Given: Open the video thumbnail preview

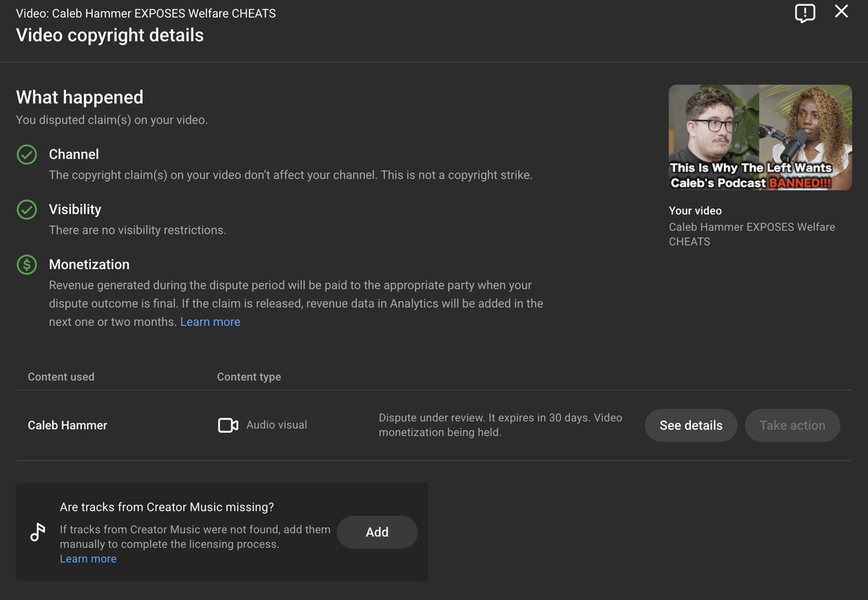Looking at the screenshot, I should pyautogui.click(x=760, y=138).
